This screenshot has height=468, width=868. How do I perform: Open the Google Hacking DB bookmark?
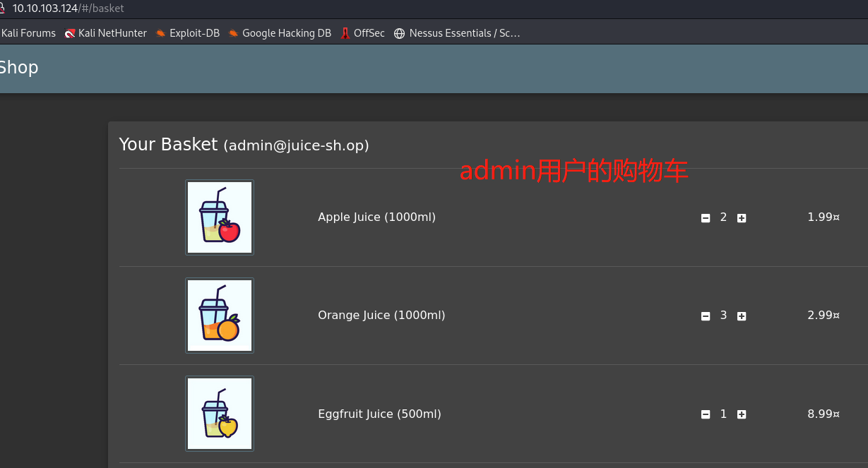[280, 33]
